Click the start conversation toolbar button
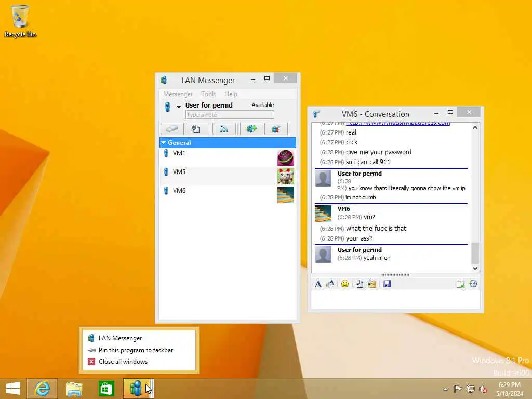This screenshot has height=399, width=532. 172,129
